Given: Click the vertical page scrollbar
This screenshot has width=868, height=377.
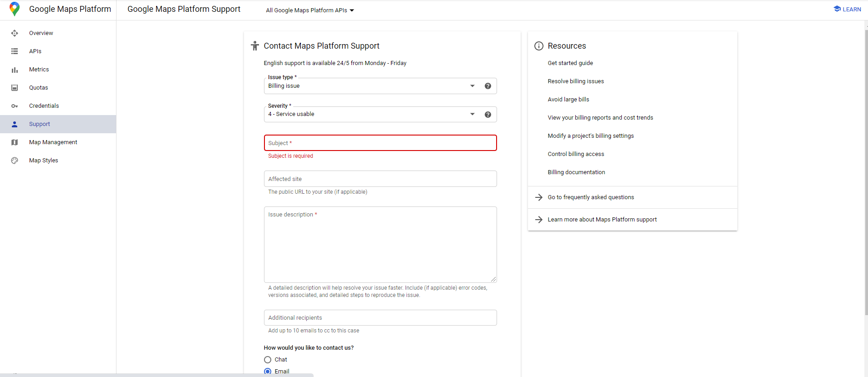Looking at the screenshot, I should (x=866, y=173).
